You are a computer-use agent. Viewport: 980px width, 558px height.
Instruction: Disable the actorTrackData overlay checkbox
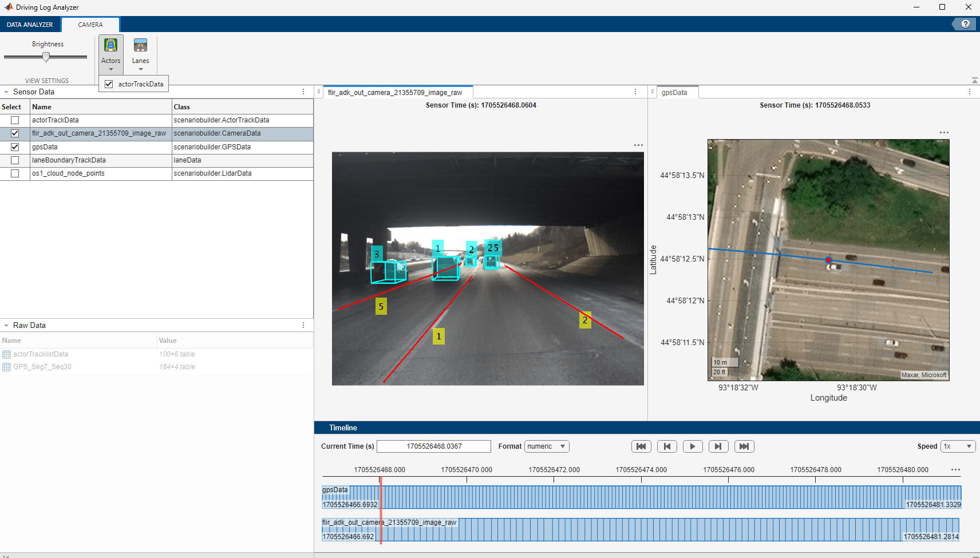point(109,84)
